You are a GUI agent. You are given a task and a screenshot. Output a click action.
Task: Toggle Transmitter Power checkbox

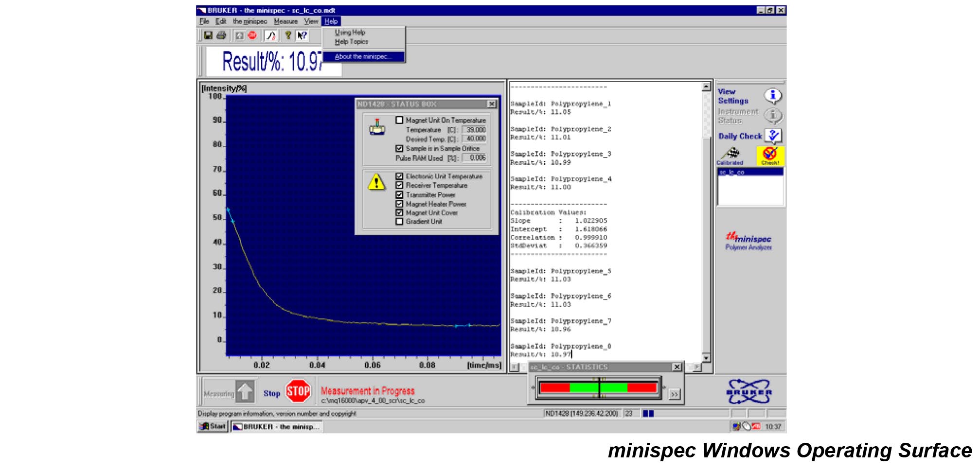(x=399, y=194)
